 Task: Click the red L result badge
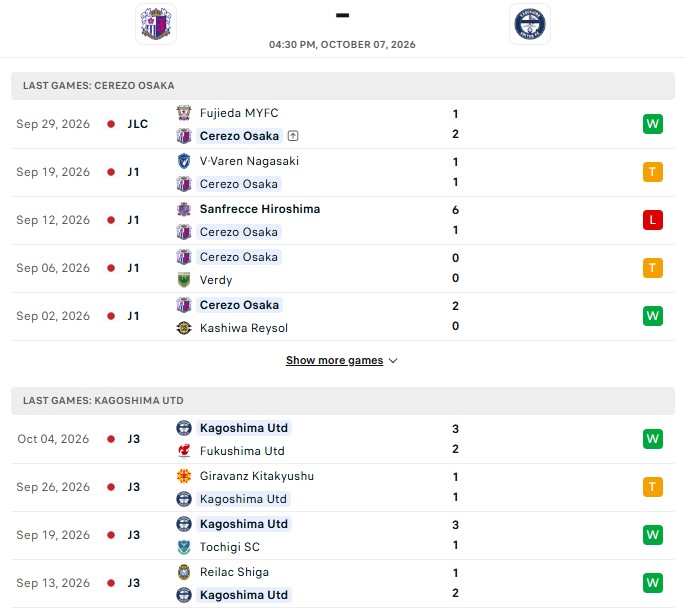click(652, 220)
